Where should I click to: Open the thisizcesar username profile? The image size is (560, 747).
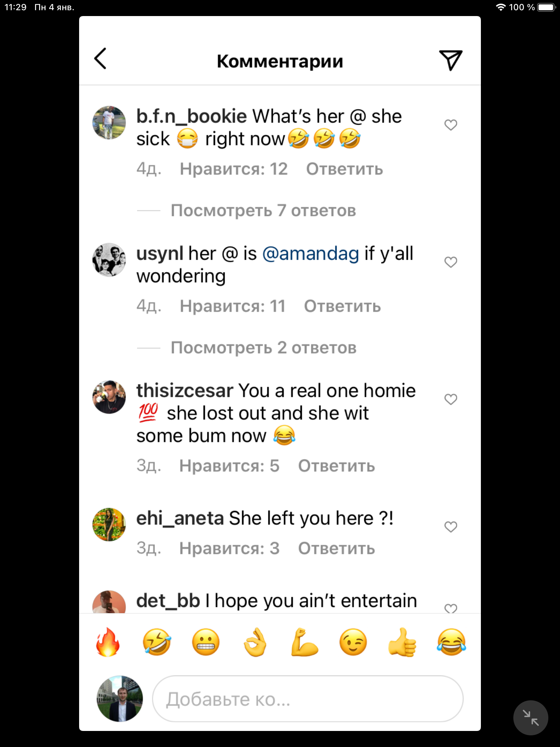(184, 391)
